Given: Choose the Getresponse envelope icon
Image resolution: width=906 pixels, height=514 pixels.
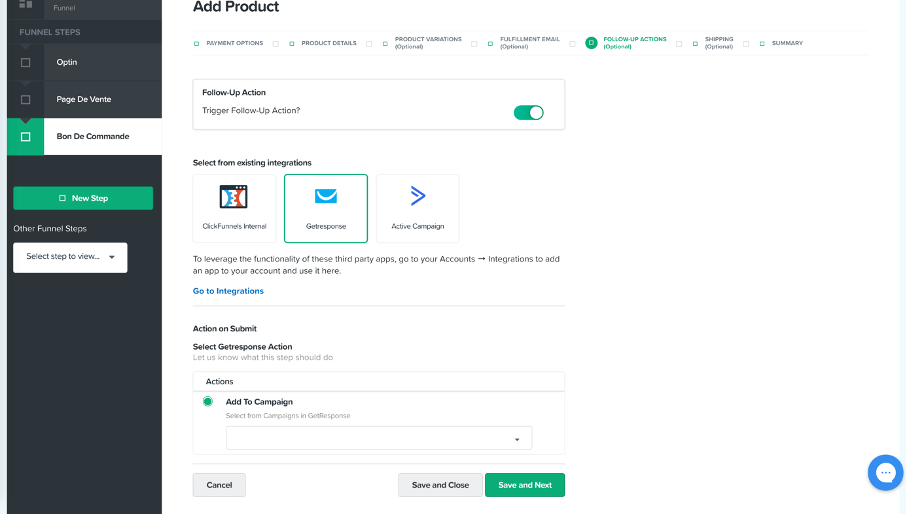Looking at the screenshot, I should 326,197.
